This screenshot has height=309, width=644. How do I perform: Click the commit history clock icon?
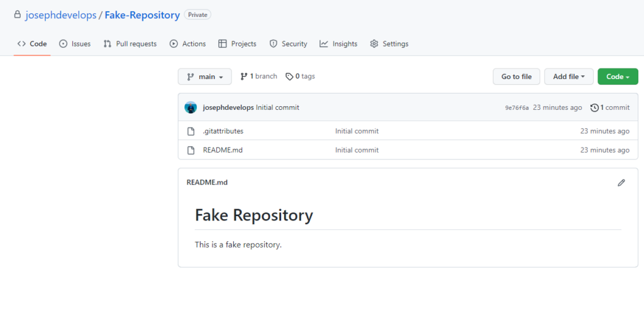594,107
